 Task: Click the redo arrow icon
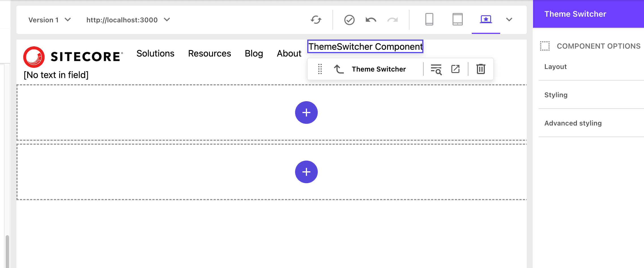[x=393, y=20]
